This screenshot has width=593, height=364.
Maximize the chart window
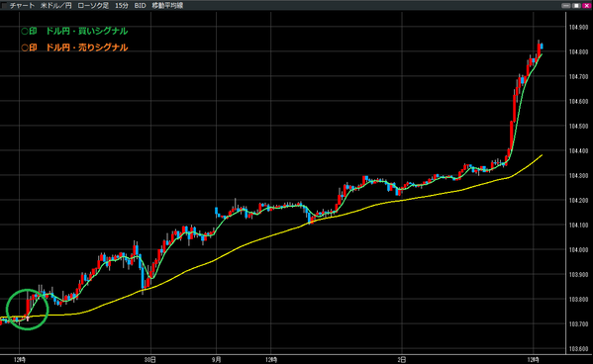[x=576, y=5]
